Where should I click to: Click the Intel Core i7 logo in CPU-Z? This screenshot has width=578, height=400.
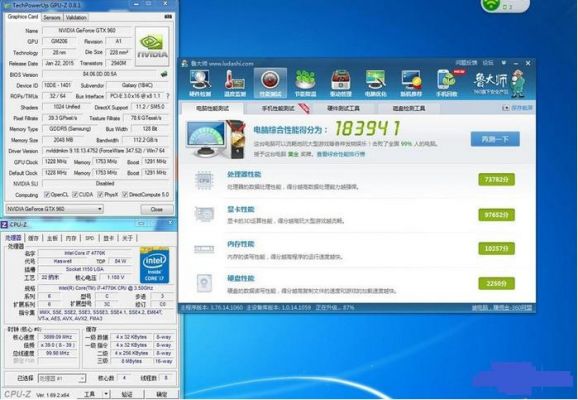coord(154,265)
